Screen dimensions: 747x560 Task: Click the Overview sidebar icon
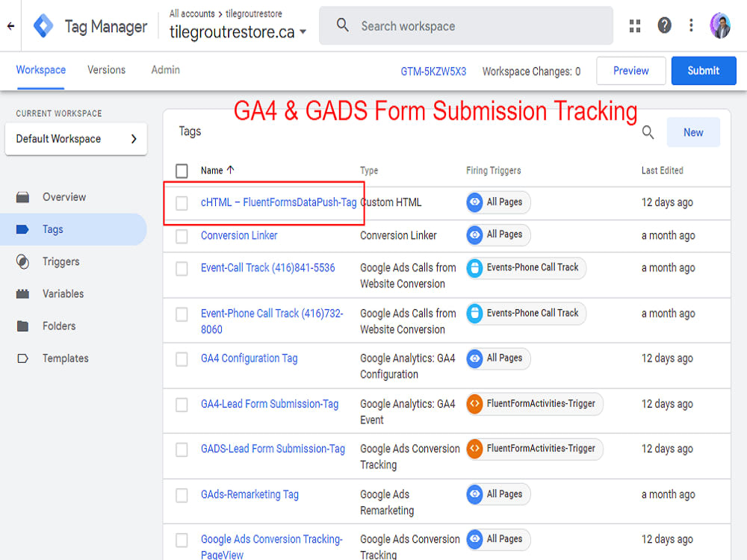pyautogui.click(x=22, y=197)
